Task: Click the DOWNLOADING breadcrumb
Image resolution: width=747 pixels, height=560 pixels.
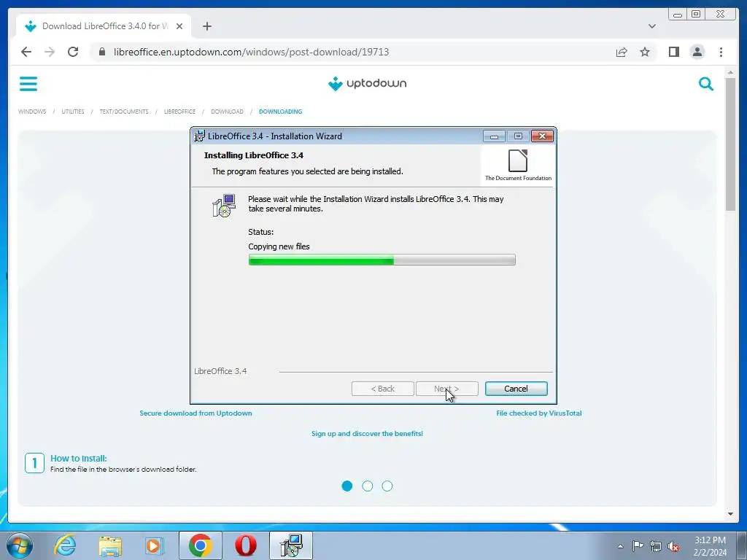Action: (x=281, y=112)
